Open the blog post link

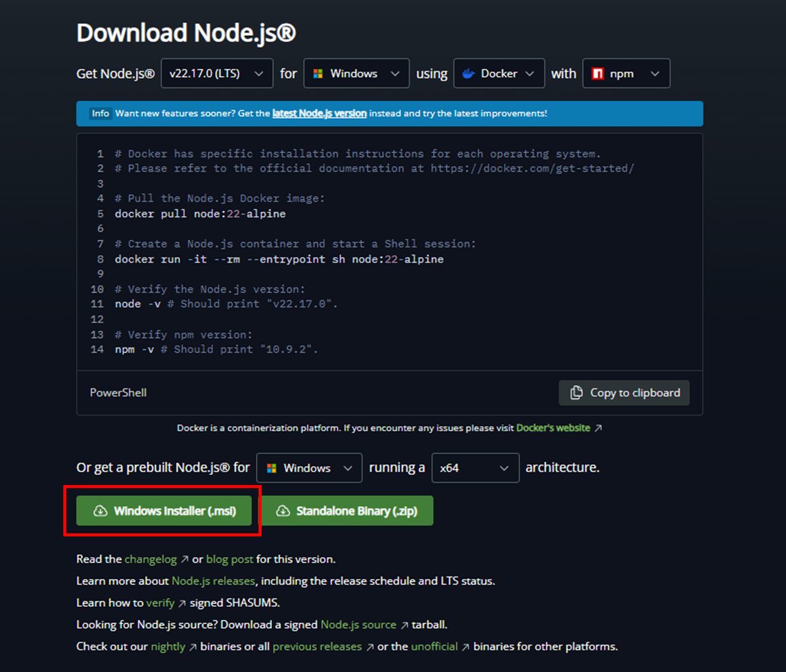point(230,559)
